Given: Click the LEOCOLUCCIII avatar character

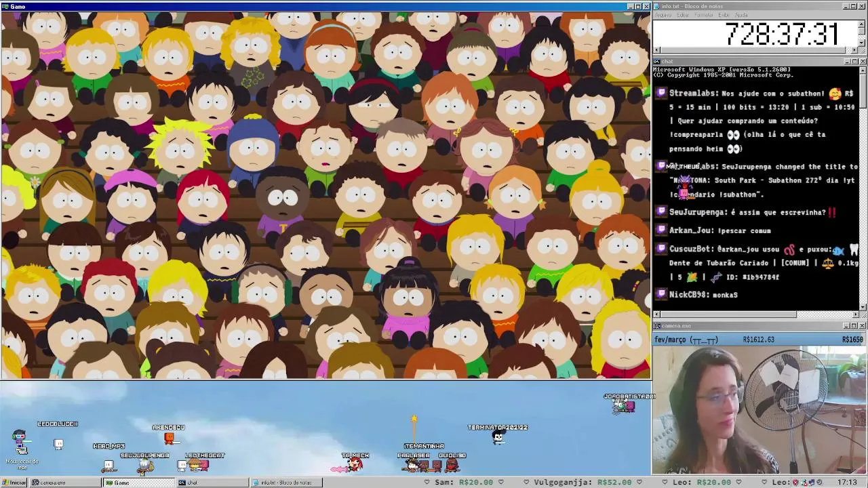Looking at the screenshot, I should click(x=58, y=444).
